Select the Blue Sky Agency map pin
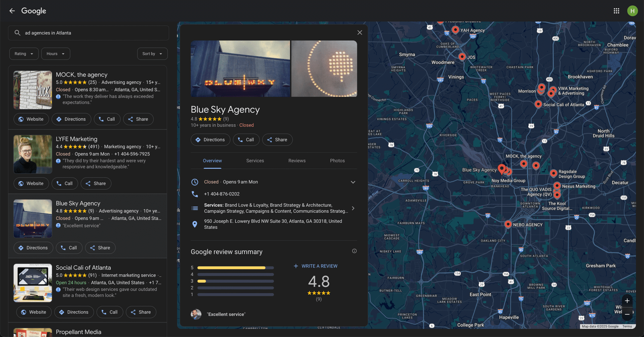Screen dimensions: 644x337 point(502,168)
